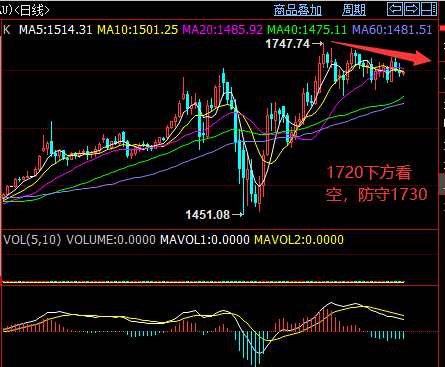Screen dimensions: 445x367
Task: Click the K label beside MA5
Action: [x=7, y=30]
